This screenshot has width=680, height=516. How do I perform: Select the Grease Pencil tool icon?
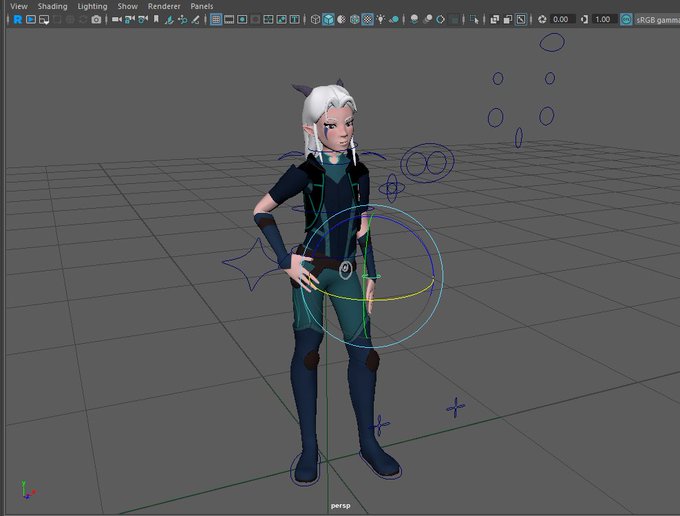pos(196,20)
